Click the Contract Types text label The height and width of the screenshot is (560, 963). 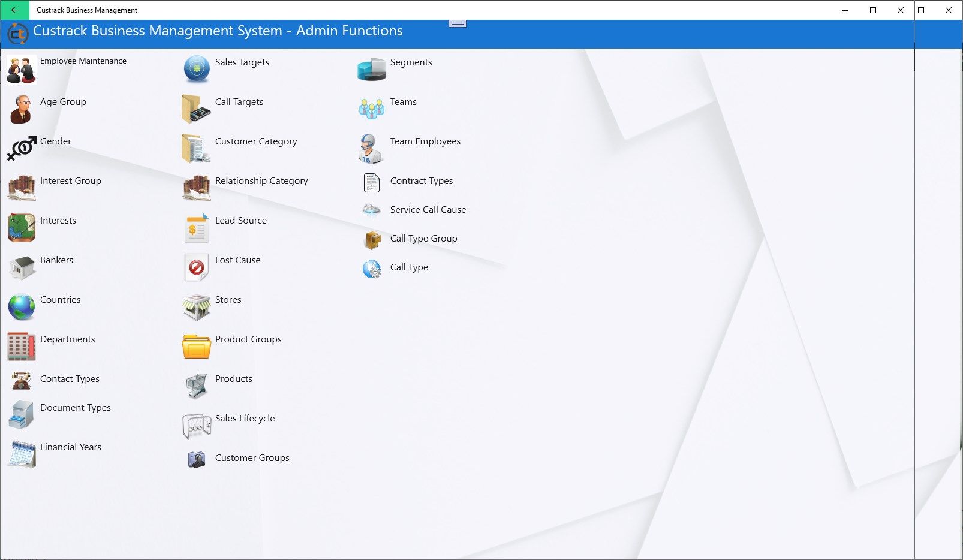coord(422,181)
